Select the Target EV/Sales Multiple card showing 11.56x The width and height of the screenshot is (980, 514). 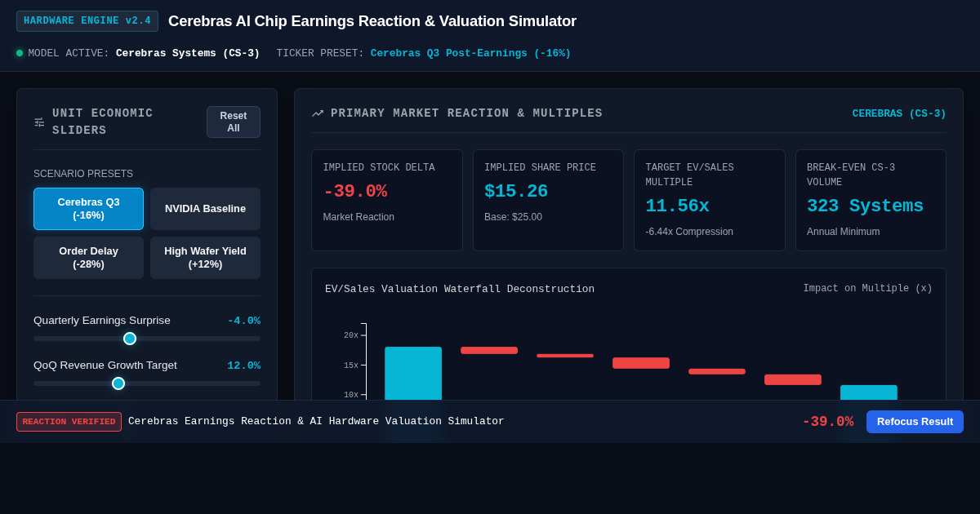coord(710,200)
